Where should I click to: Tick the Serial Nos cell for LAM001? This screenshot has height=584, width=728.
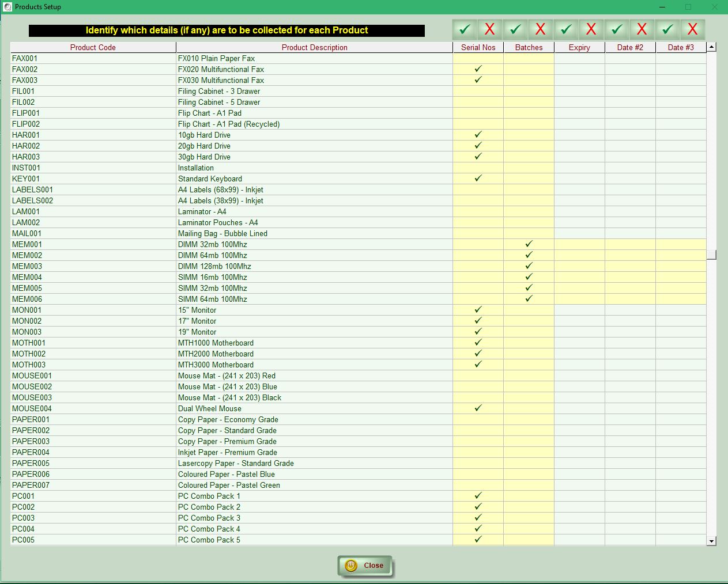pos(478,211)
